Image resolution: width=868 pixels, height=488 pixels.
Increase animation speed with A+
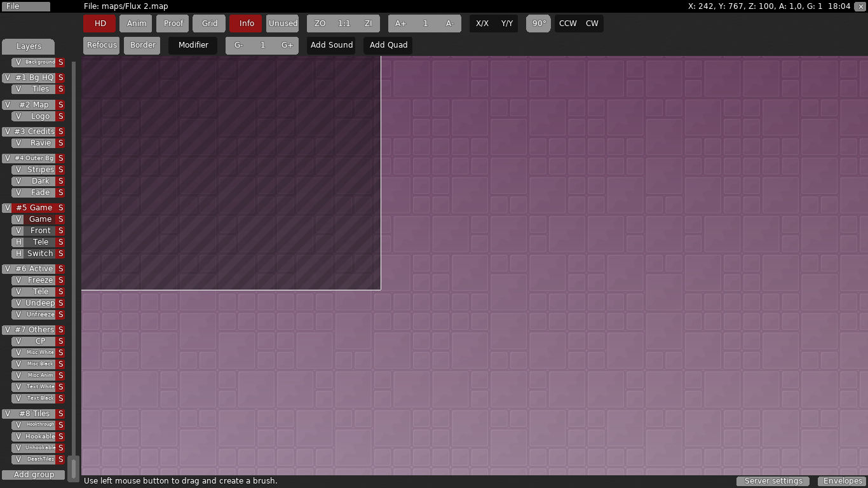[x=400, y=24]
